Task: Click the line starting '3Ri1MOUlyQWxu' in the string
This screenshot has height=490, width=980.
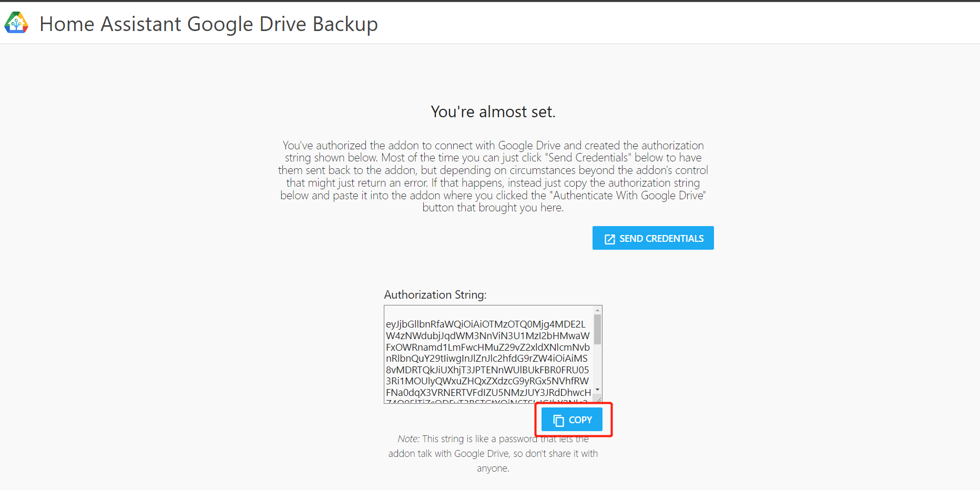Action: pos(487,381)
